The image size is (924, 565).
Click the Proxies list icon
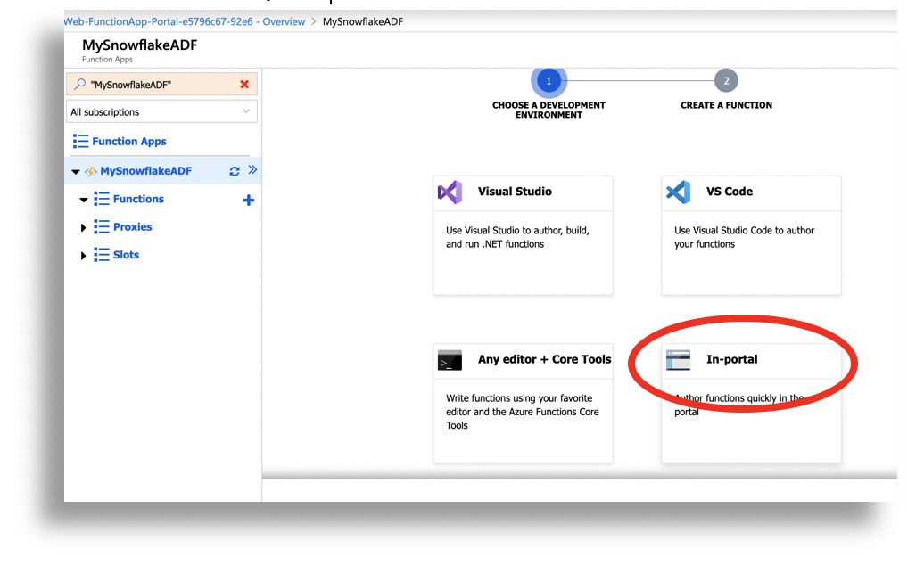(102, 226)
